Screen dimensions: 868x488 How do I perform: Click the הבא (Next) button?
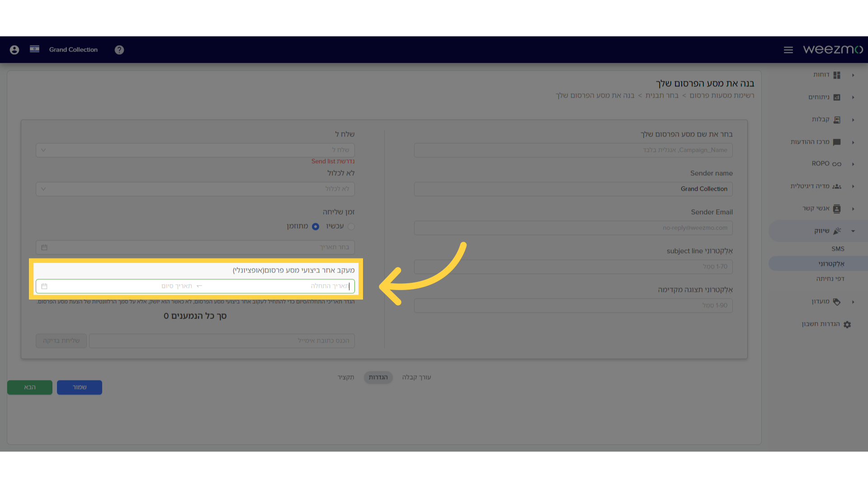click(30, 387)
